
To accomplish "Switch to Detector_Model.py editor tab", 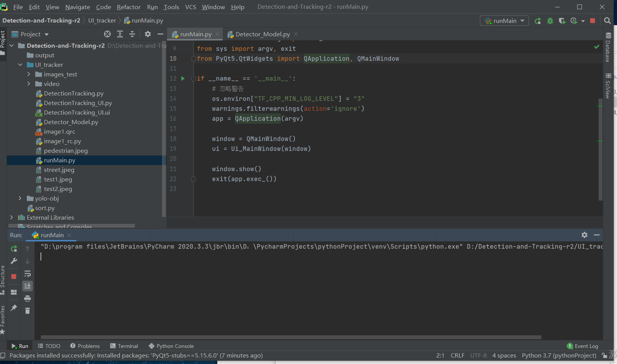I will click(262, 34).
